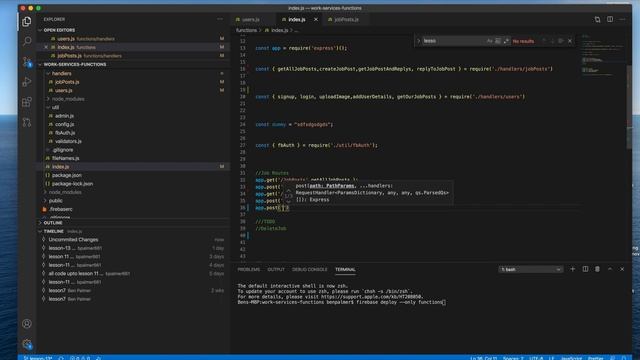Image resolution: width=640 pixels, height=360 pixels.
Task: Switch to the Output panel tab
Action: click(276, 269)
